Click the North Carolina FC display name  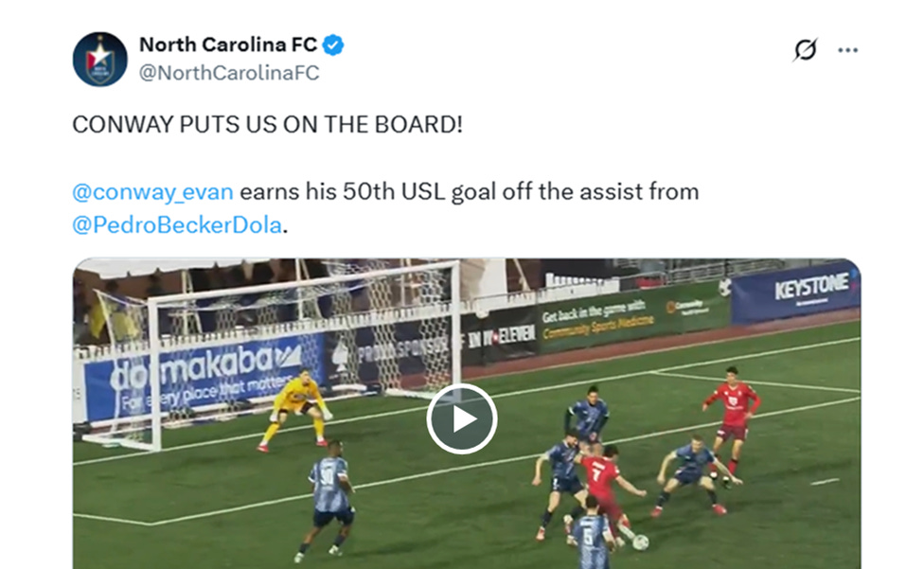click(x=228, y=44)
